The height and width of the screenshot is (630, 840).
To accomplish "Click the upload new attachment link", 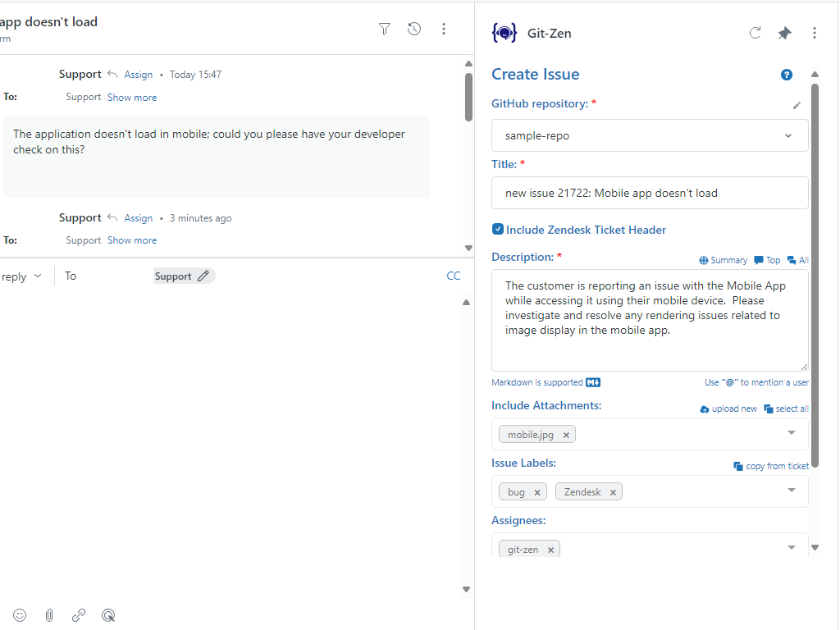I will pos(728,409).
